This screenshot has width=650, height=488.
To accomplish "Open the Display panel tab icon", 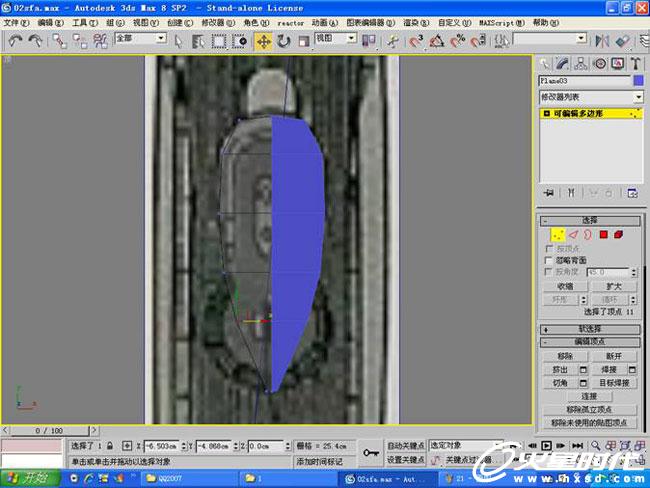I will [618, 63].
